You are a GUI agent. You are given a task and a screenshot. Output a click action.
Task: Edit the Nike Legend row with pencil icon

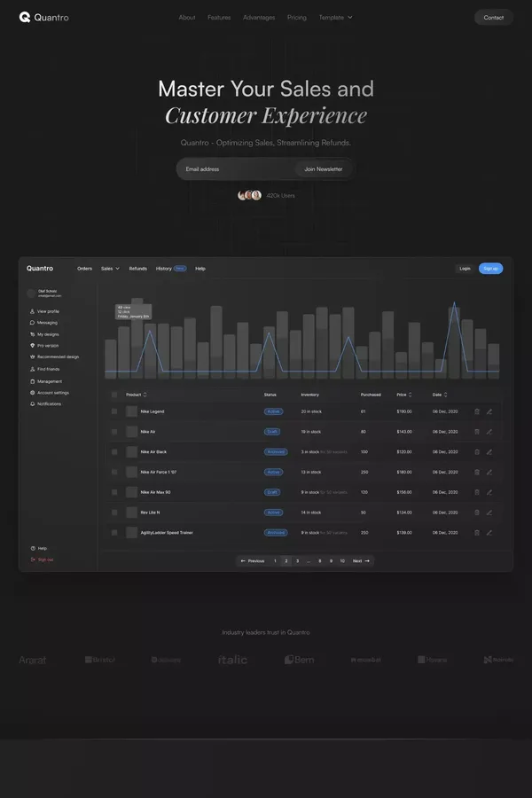point(489,411)
